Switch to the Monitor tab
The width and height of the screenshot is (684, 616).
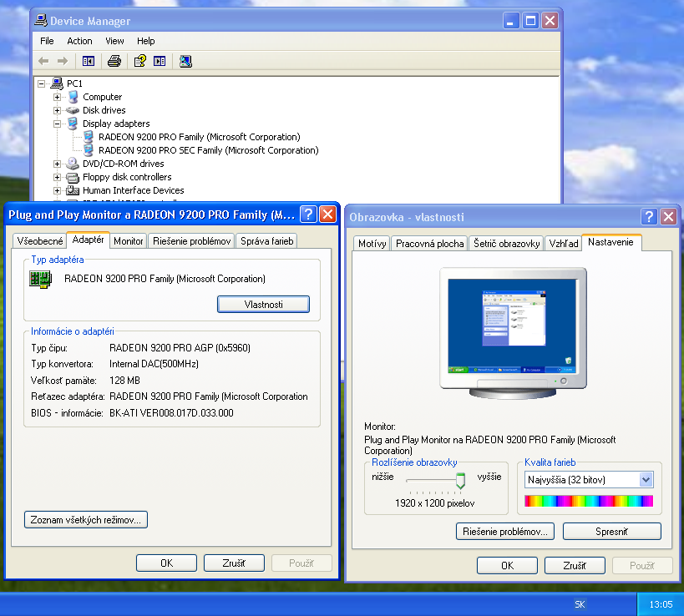129,241
